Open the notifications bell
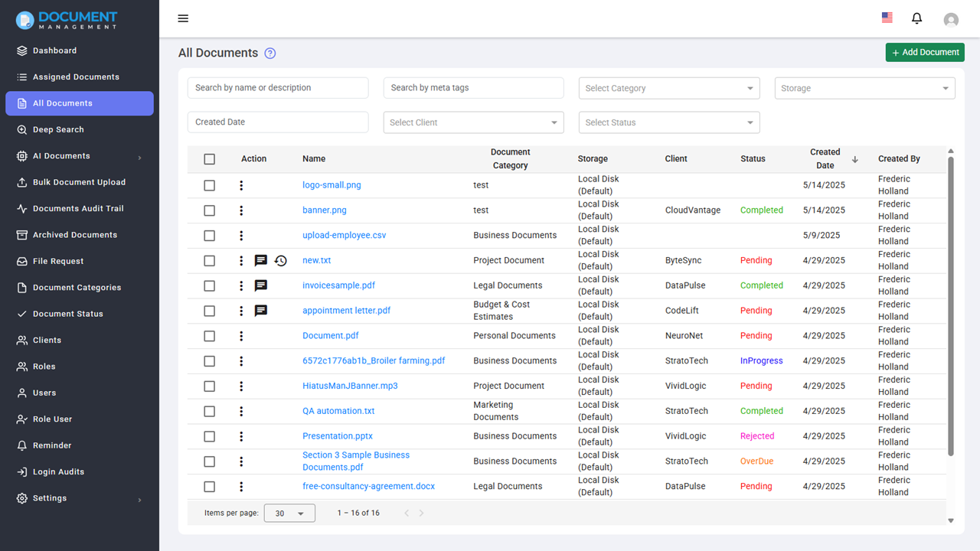Screen dimensions: 980x551 coord(916,18)
